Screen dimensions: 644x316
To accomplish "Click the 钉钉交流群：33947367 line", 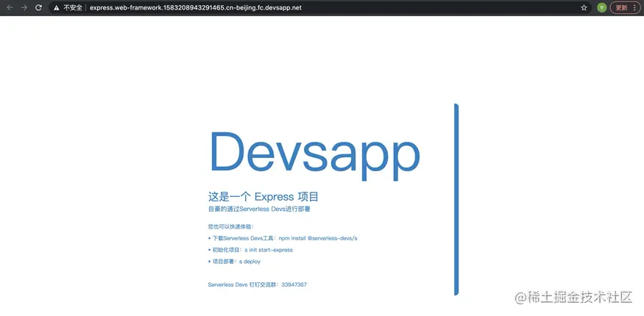I will click(258, 284).
